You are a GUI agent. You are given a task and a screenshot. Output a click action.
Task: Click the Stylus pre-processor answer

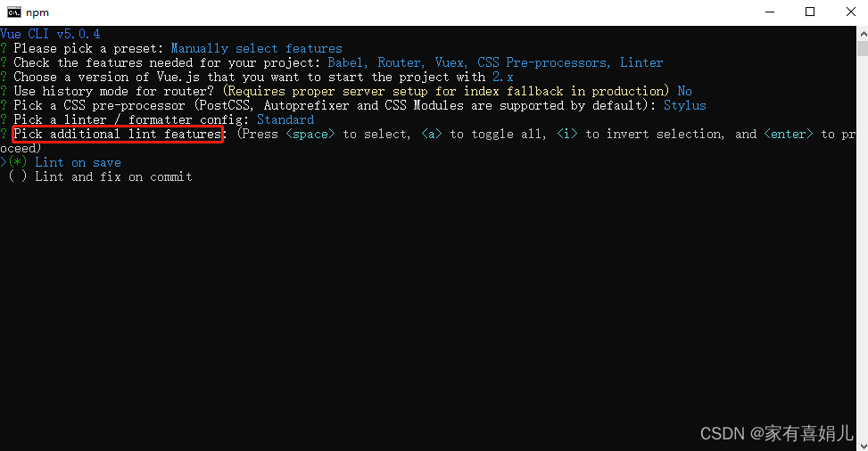tap(685, 106)
